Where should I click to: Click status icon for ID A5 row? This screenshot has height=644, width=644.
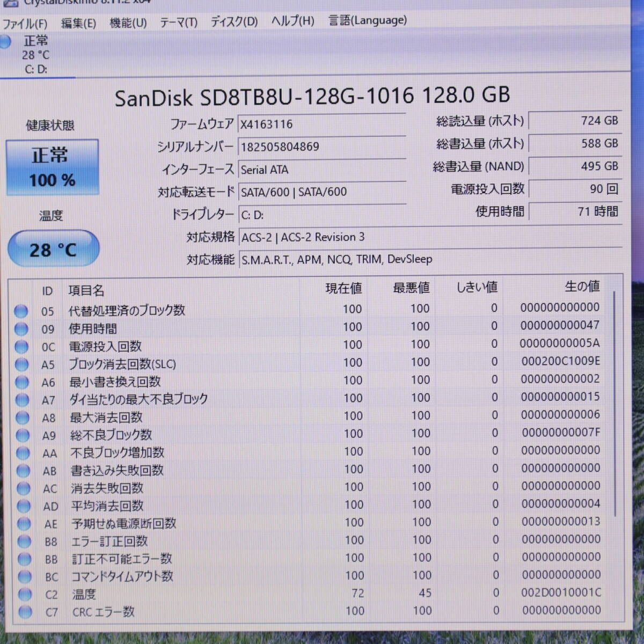(x=21, y=364)
